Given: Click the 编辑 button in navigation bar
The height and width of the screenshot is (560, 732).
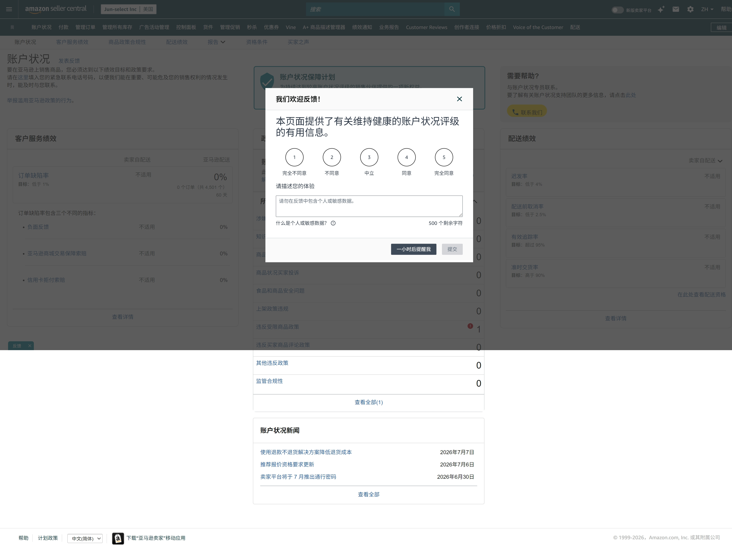Looking at the screenshot, I should pos(721,28).
